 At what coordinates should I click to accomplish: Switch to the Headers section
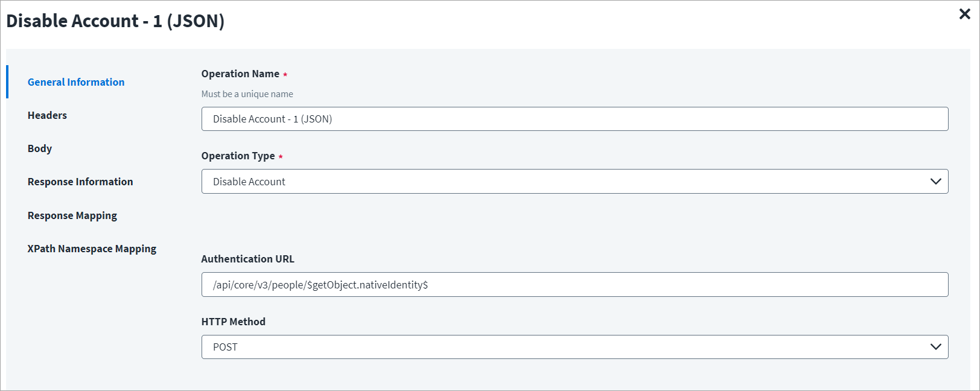click(47, 115)
